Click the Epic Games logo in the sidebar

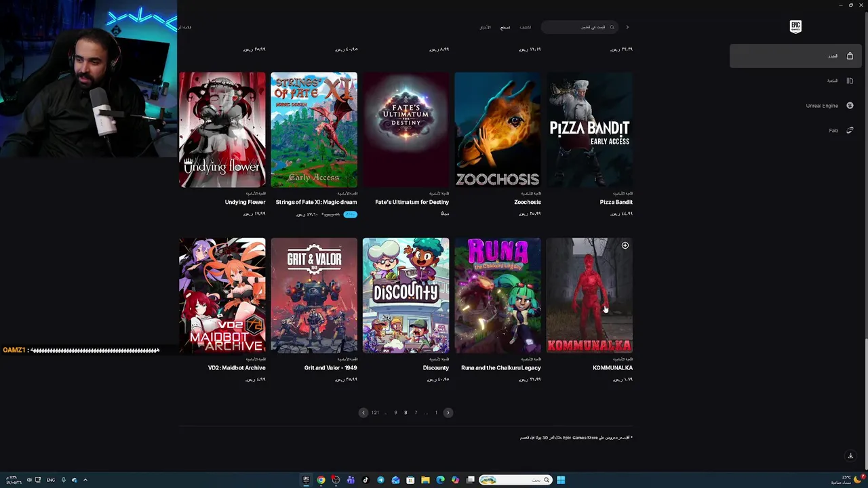point(795,26)
